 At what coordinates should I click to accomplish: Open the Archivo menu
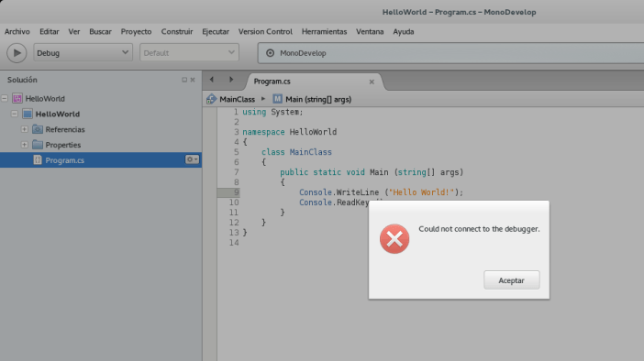click(17, 31)
